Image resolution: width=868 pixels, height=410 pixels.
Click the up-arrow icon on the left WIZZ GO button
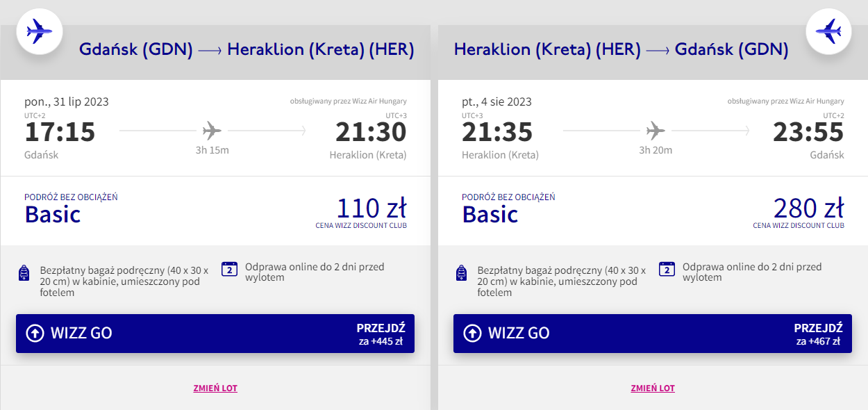[x=35, y=334]
